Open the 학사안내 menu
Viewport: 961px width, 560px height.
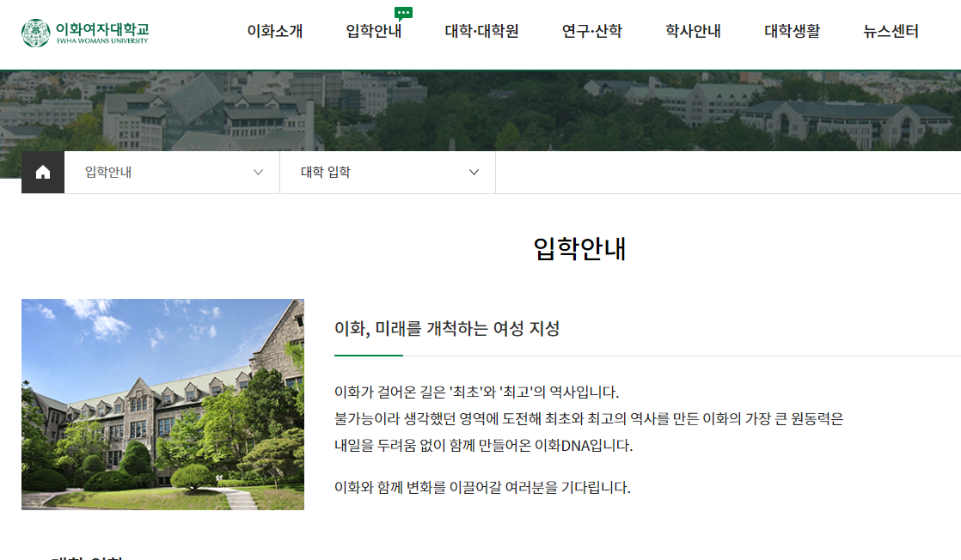point(693,31)
